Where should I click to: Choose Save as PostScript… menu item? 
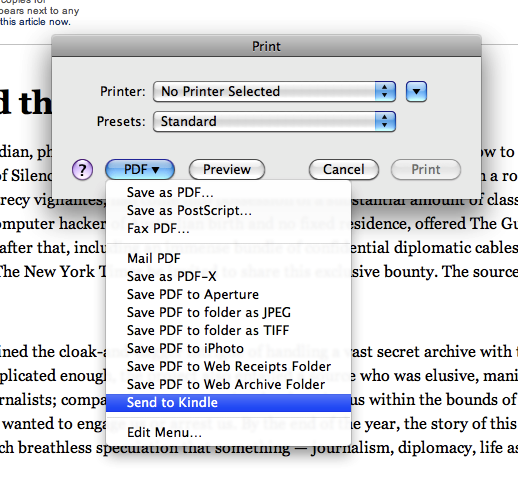click(x=228, y=210)
